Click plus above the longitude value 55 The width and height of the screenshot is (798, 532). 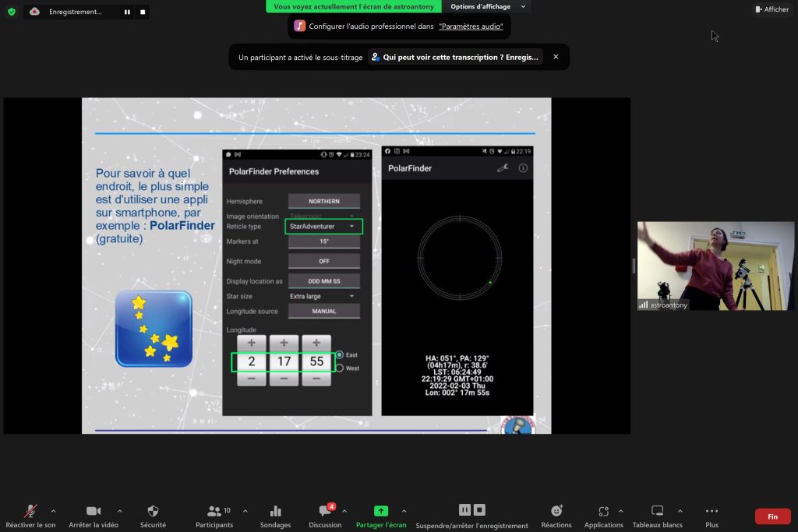pyautogui.click(x=316, y=343)
